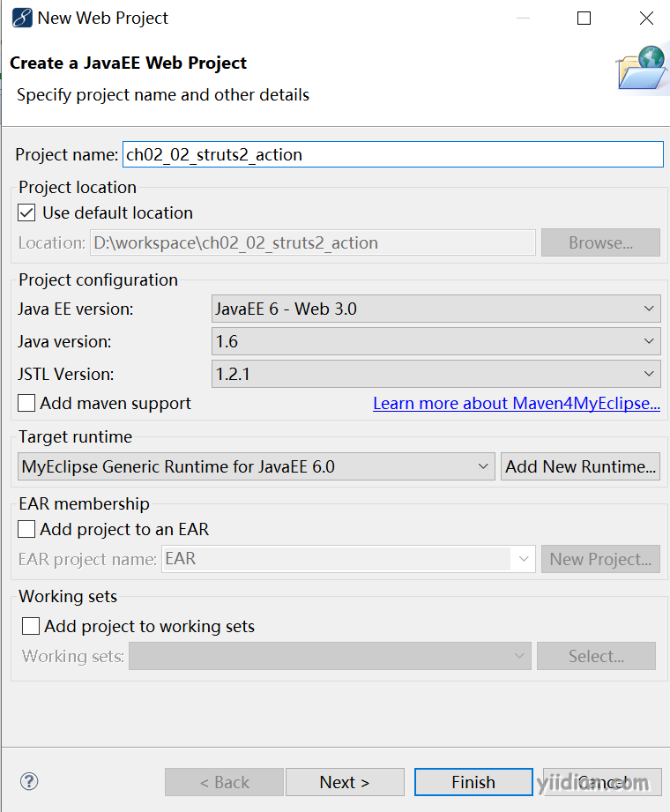Open the Working sets combo box
The width and height of the screenshot is (670, 812).
point(330,656)
